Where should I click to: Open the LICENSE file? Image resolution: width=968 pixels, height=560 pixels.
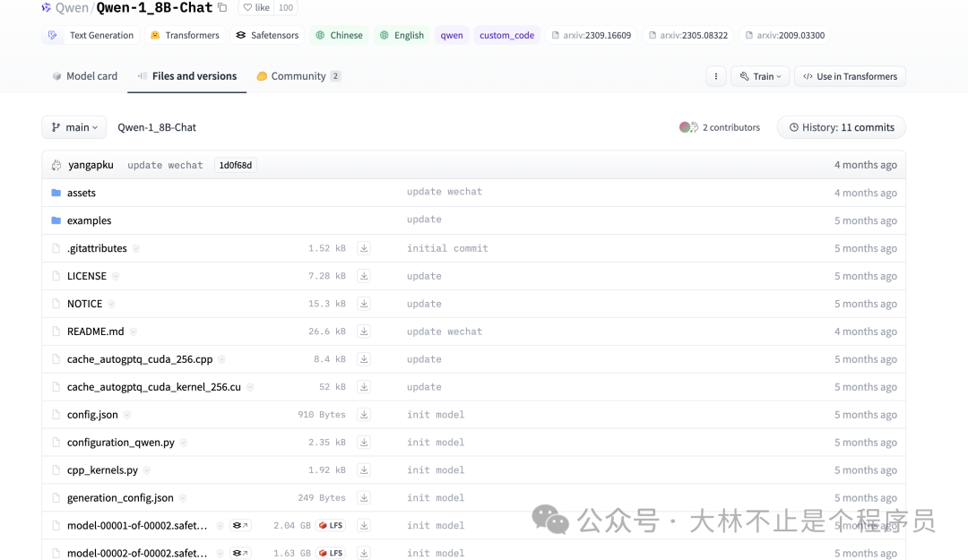coord(86,276)
